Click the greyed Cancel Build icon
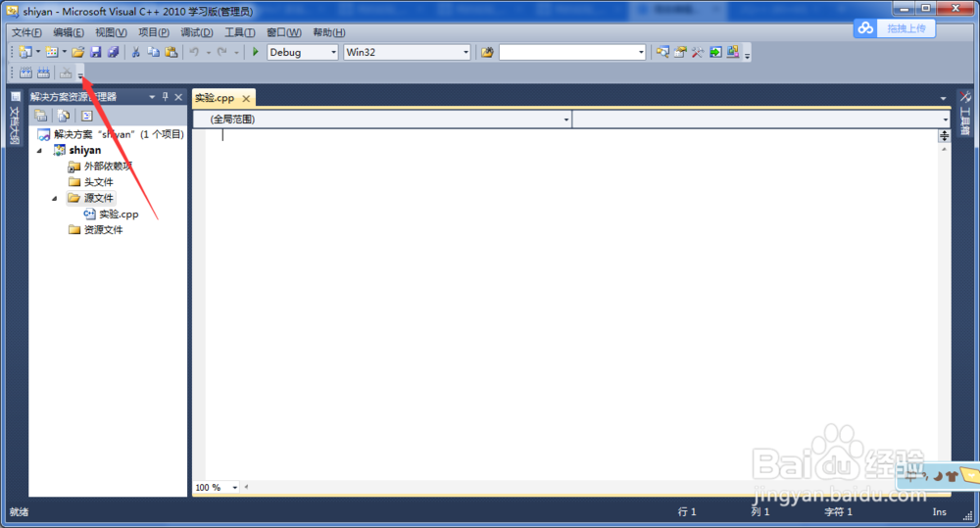 click(66, 73)
